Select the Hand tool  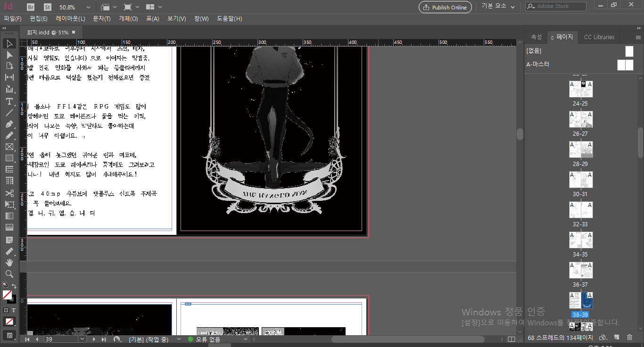coord(9,263)
